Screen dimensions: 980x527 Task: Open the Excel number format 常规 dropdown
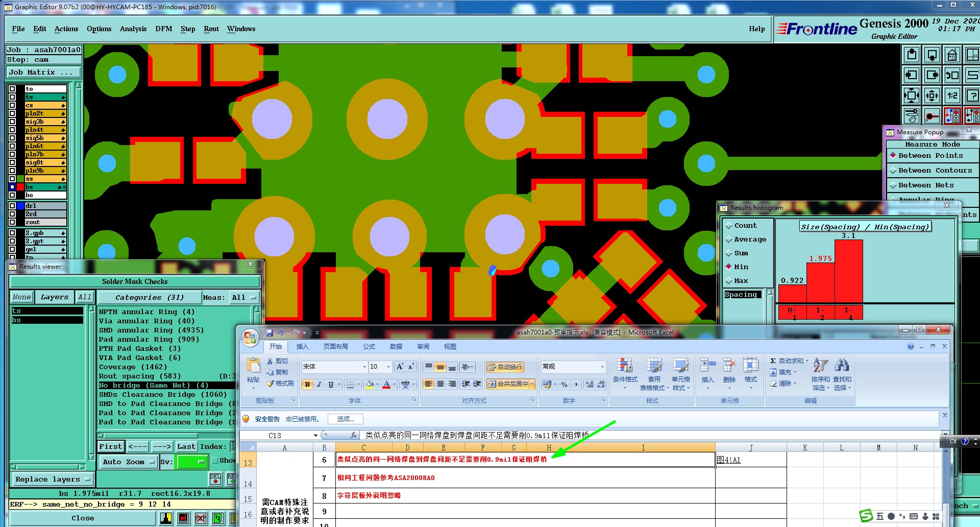click(x=602, y=367)
